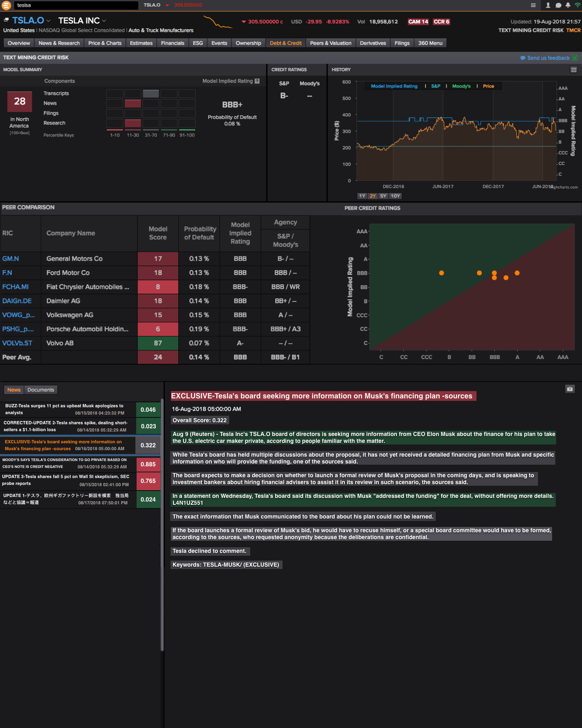
Task: Sort by Probability of Default column header
Action: pyautogui.click(x=199, y=233)
